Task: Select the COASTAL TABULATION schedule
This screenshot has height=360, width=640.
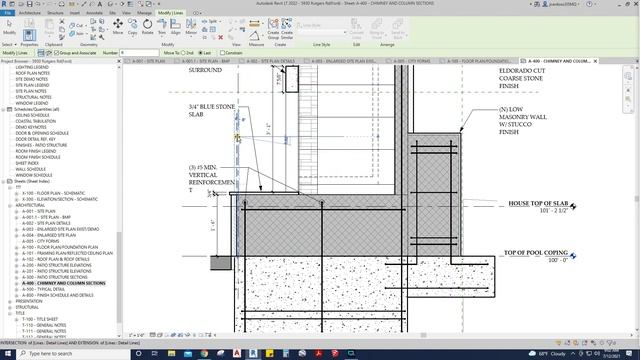Action: coord(36,121)
